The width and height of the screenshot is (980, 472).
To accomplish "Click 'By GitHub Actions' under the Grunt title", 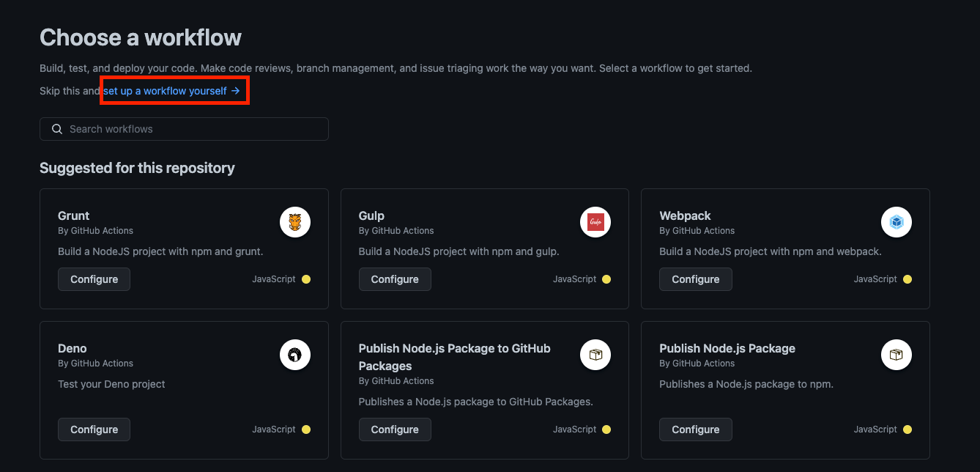I will pos(95,231).
